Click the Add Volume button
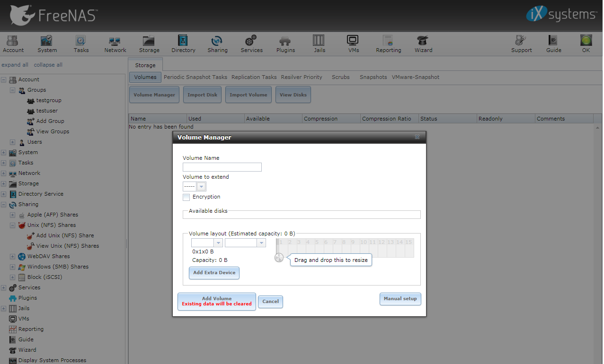 (217, 301)
